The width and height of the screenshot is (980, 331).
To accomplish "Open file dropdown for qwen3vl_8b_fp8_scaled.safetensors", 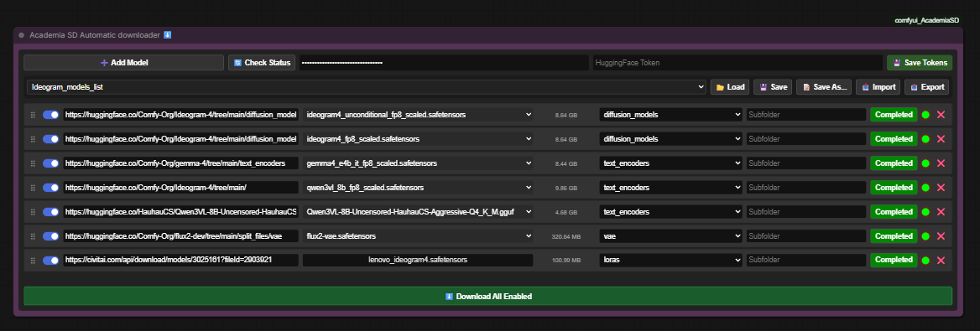I will [418, 188].
